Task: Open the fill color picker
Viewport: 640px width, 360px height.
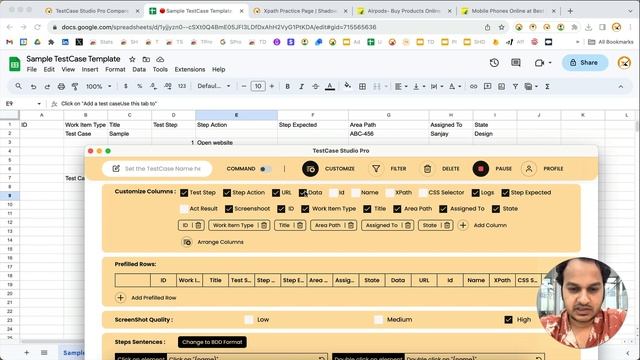Action: click(347, 86)
